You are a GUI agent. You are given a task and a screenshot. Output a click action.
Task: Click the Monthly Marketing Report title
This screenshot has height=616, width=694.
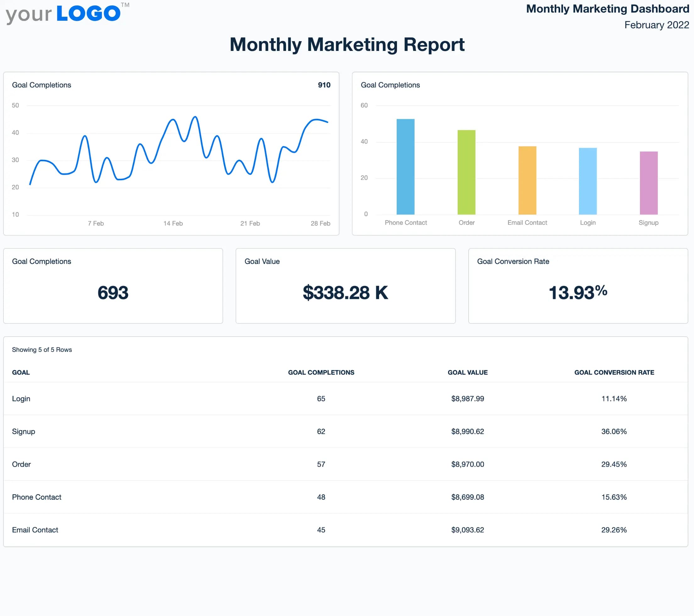click(x=347, y=45)
